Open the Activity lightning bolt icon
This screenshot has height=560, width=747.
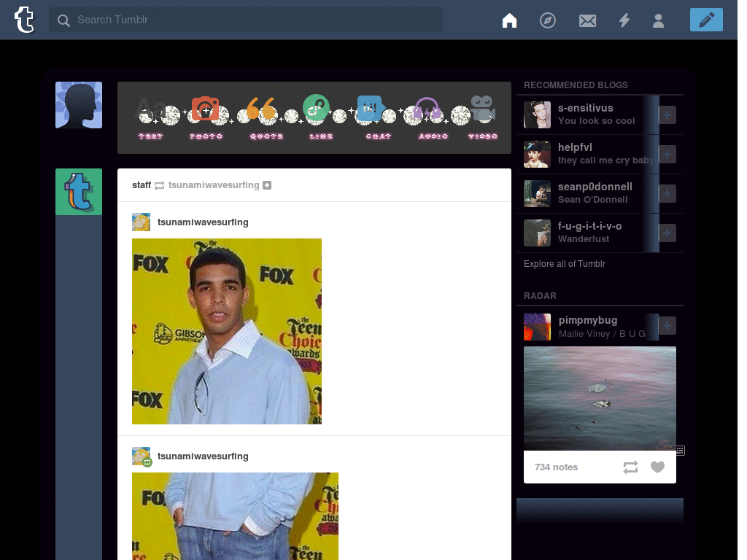coord(624,20)
